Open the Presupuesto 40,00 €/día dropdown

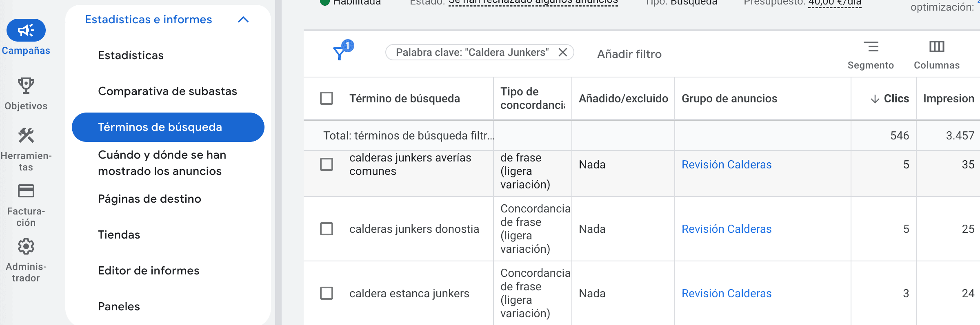[x=835, y=3]
